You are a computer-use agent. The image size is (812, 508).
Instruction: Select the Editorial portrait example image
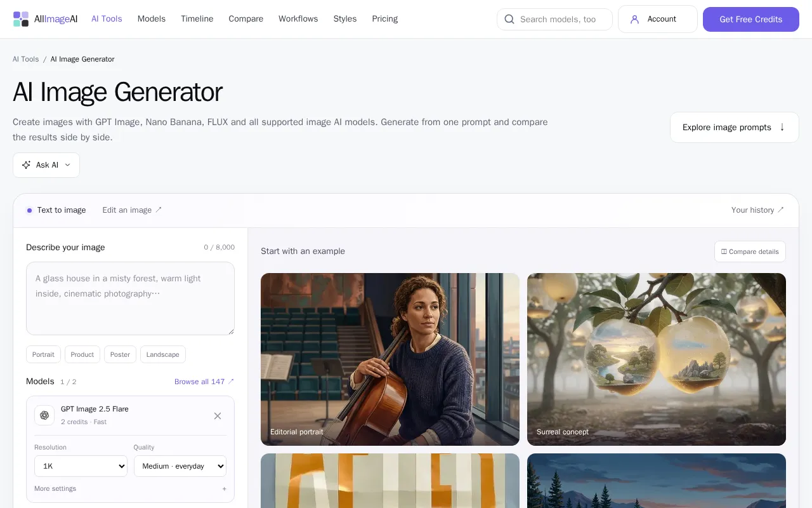(x=390, y=359)
